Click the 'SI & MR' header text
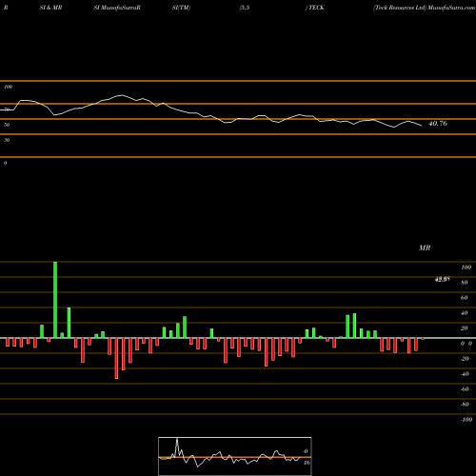Image resolution: width=476 pixels, height=476 pixels. click(x=50, y=8)
